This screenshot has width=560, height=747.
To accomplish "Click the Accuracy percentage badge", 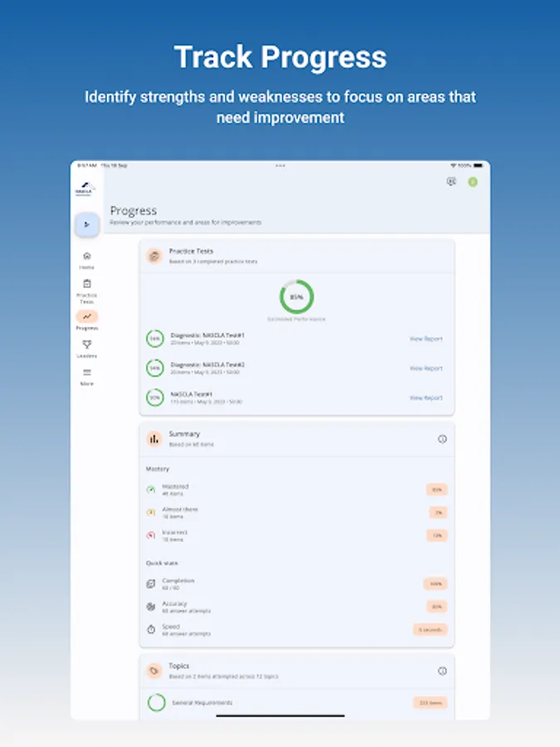I will pos(436,607).
